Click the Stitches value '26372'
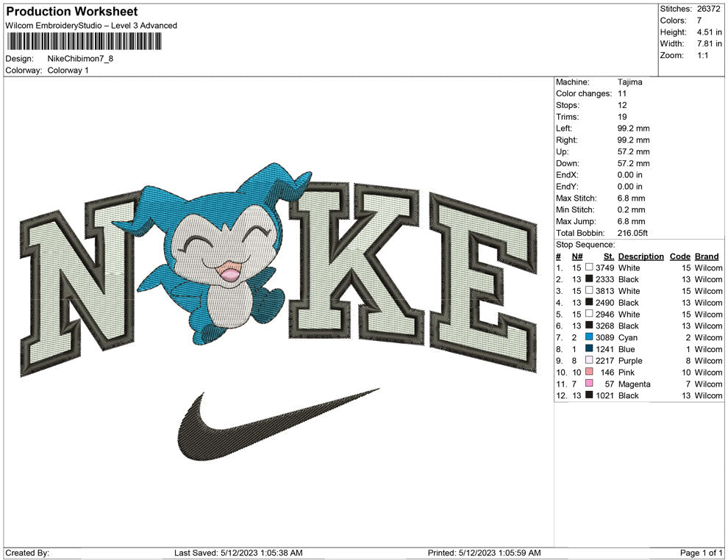The width and height of the screenshot is (728, 560). coord(708,9)
